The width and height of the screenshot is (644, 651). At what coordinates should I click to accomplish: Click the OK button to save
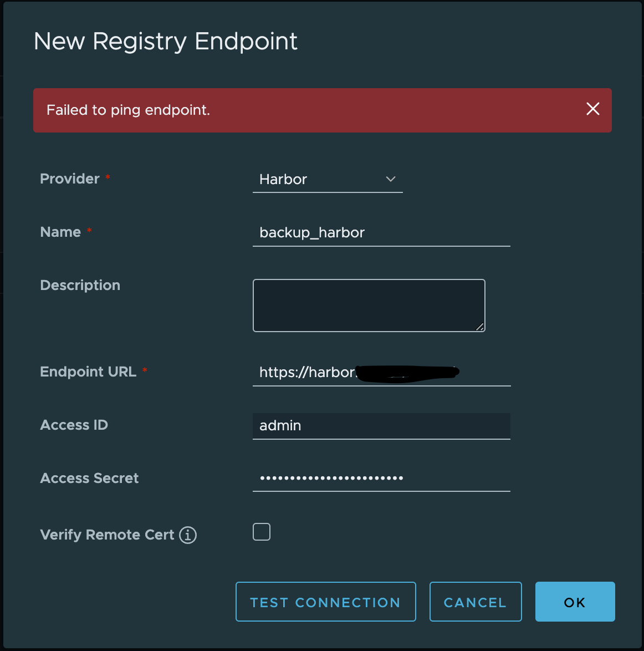[x=575, y=602]
